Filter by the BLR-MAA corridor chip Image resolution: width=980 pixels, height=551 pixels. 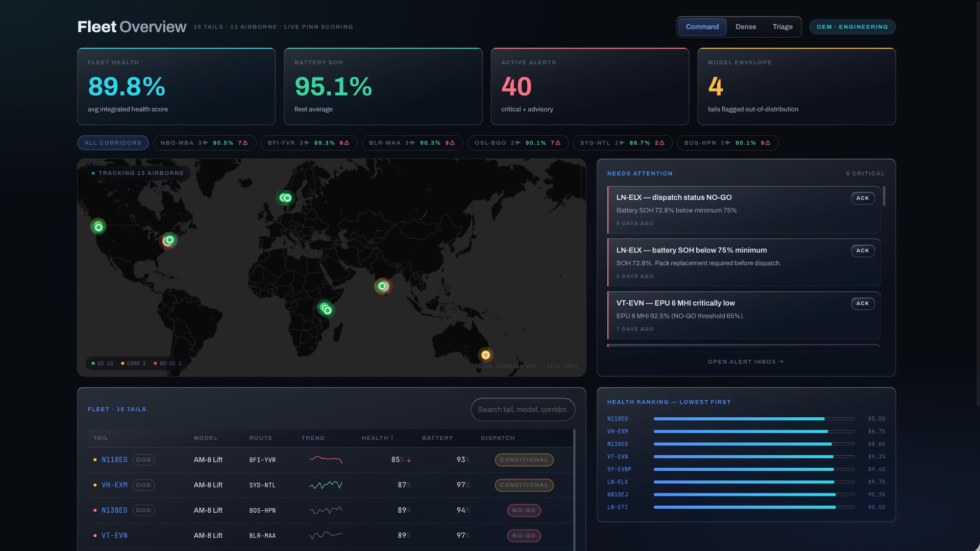tap(412, 143)
